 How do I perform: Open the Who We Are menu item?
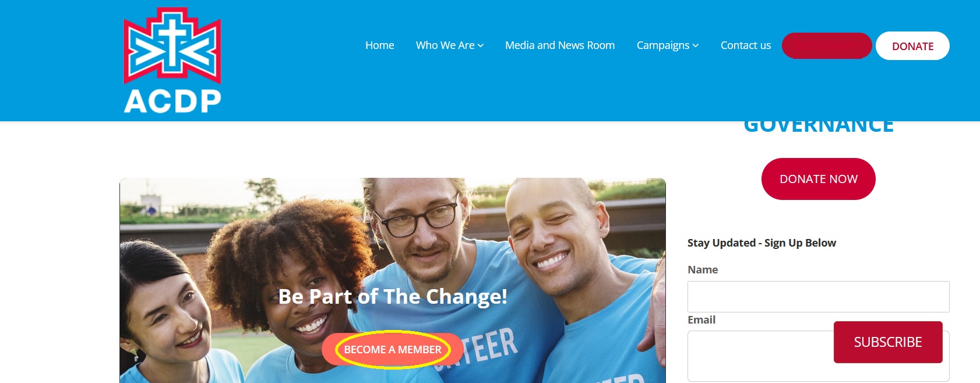pyautogui.click(x=445, y=45)
